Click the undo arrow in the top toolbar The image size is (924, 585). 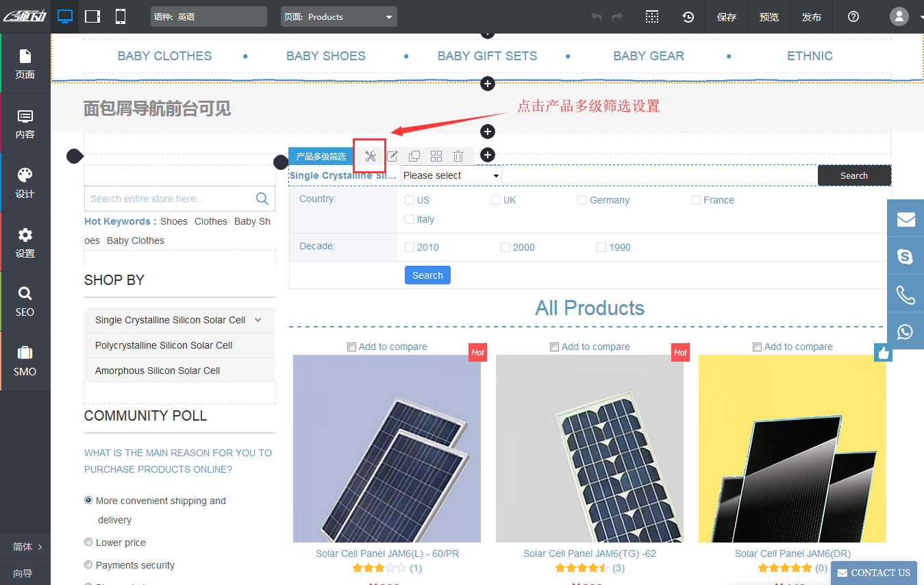pos(596,16)
